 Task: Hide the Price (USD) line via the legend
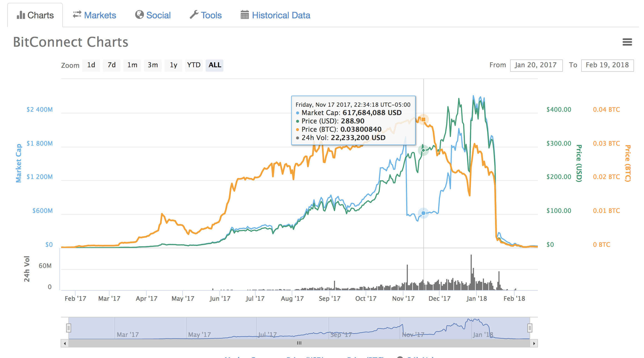coord(306,357)
